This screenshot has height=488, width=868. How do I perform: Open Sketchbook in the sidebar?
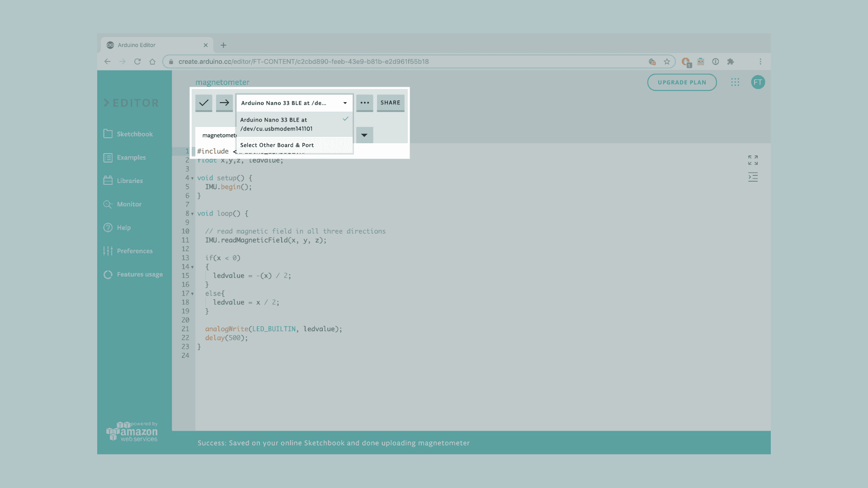pyautogui.click(x=134, y=134)
